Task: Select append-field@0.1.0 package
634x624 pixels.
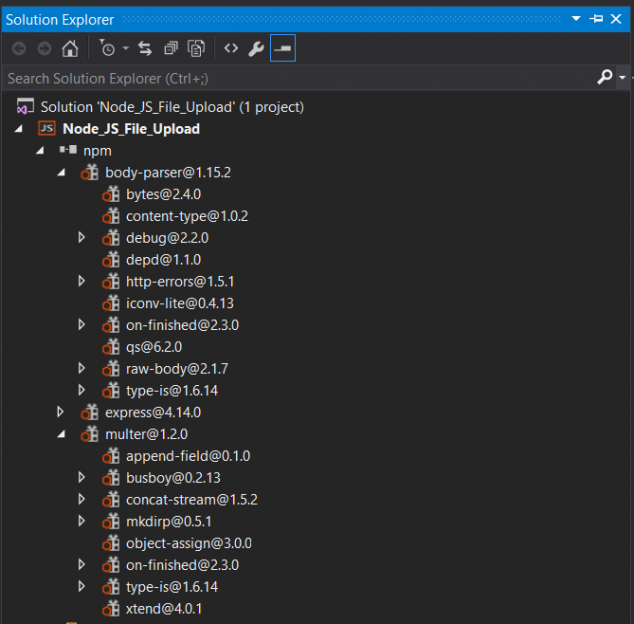Action: tap(188, 457)
